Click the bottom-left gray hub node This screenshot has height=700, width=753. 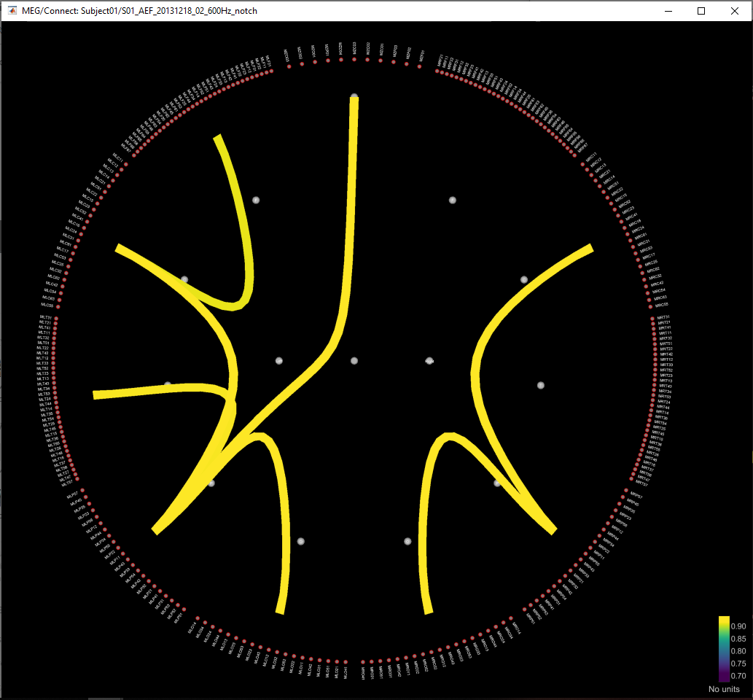coord(211,482)
